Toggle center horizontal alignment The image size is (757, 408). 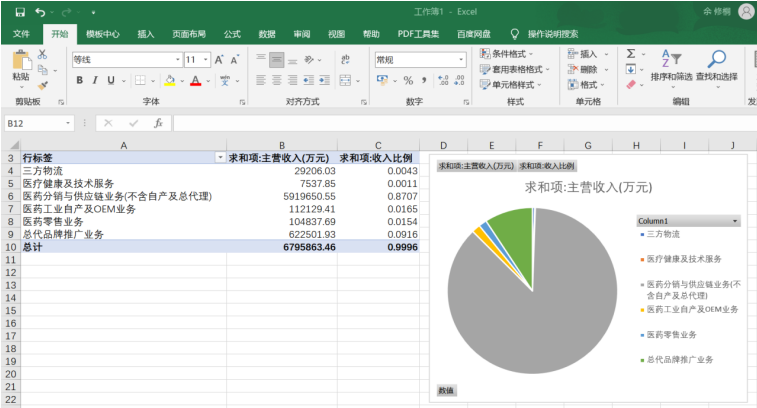click(277, 81)
